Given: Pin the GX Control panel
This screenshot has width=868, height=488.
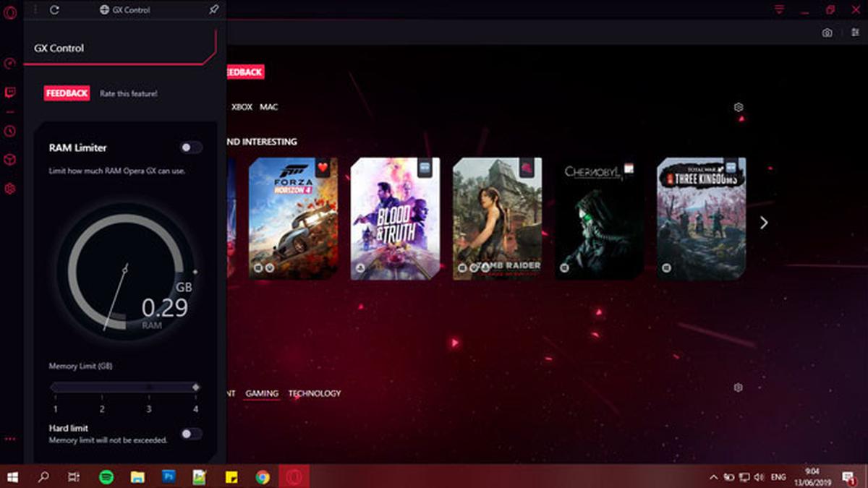Looking at the screenshot, I should coord(213,9).
